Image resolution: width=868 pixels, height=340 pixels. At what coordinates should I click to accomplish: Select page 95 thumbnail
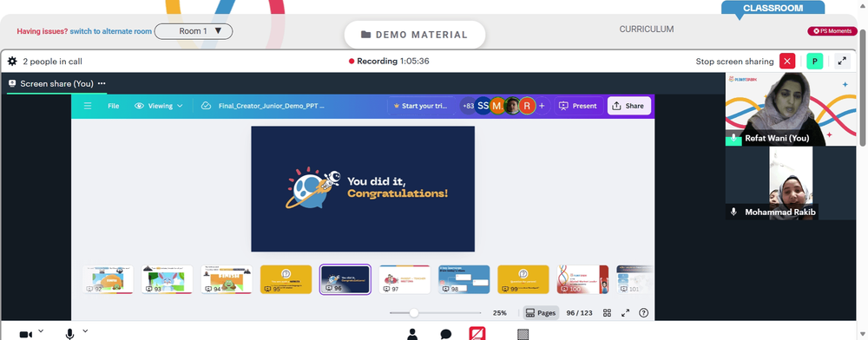click(286, 279)
